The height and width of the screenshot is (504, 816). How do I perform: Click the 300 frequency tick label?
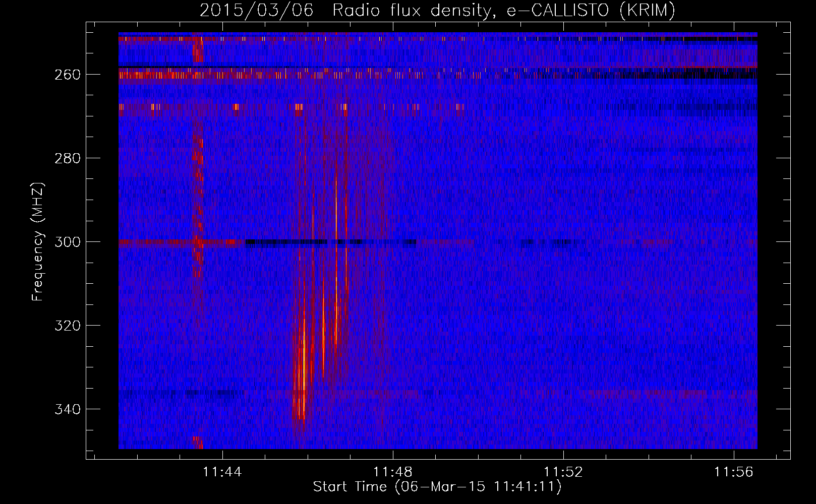point(68,242)
